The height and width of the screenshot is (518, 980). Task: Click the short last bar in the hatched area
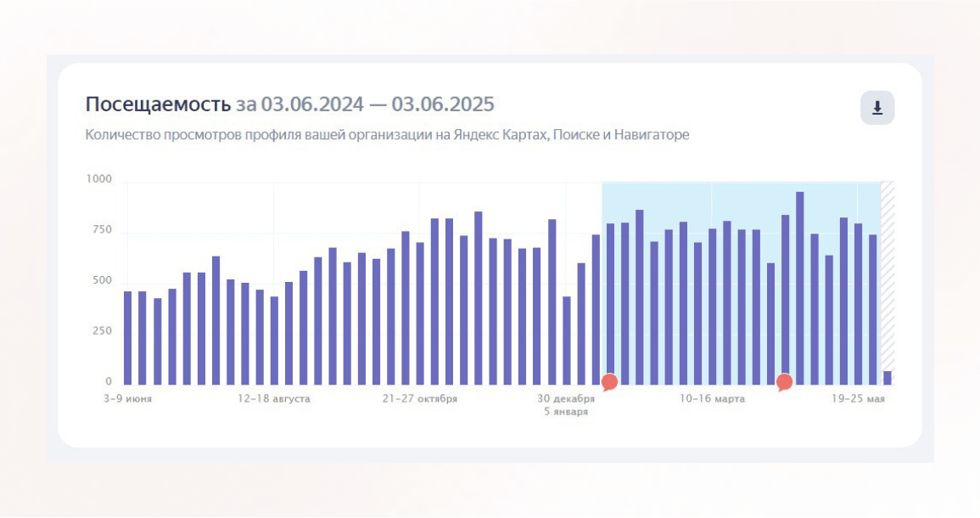coord(887,378)
